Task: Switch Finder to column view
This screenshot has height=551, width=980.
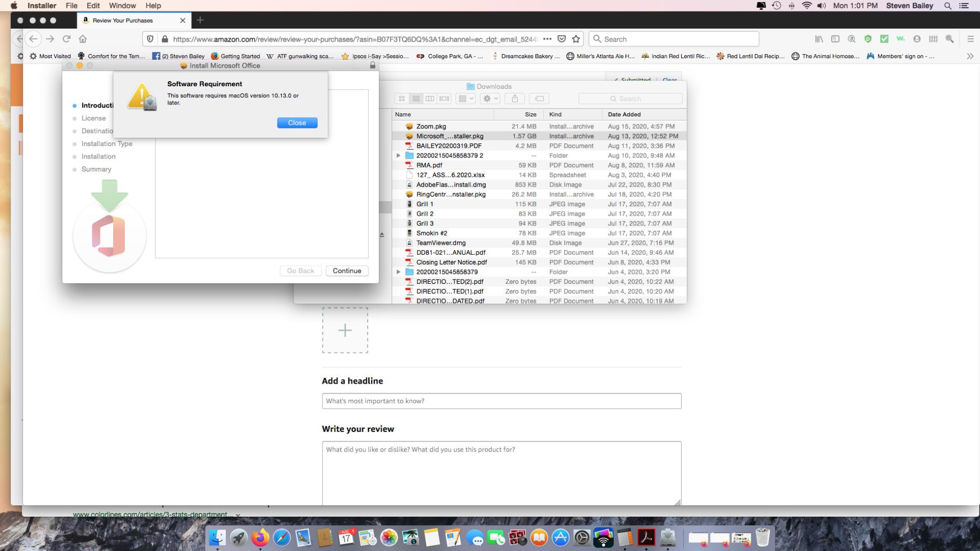Action: pyautogui.click(x=430, y=99)
